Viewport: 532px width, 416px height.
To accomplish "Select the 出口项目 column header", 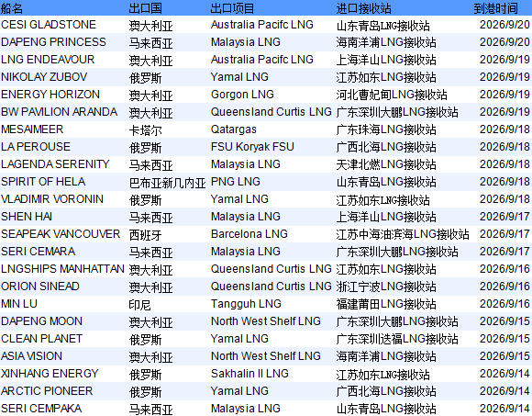I will pyautogui.click(x=232, y=8).
